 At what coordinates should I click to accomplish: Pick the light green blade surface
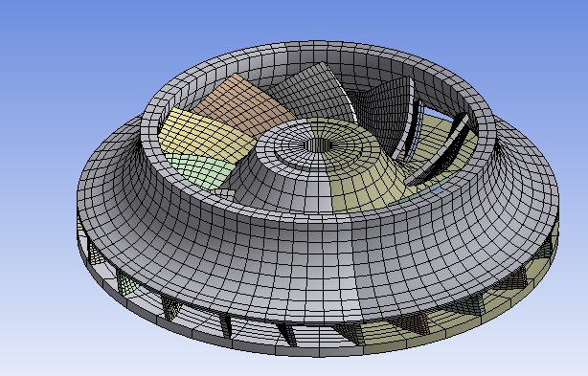click(200, 170)
